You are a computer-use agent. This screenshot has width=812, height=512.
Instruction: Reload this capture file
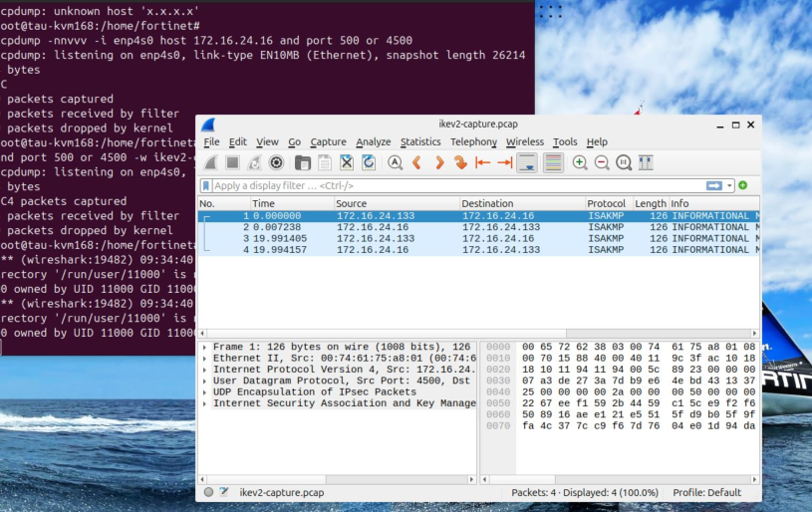coord(369,163)
